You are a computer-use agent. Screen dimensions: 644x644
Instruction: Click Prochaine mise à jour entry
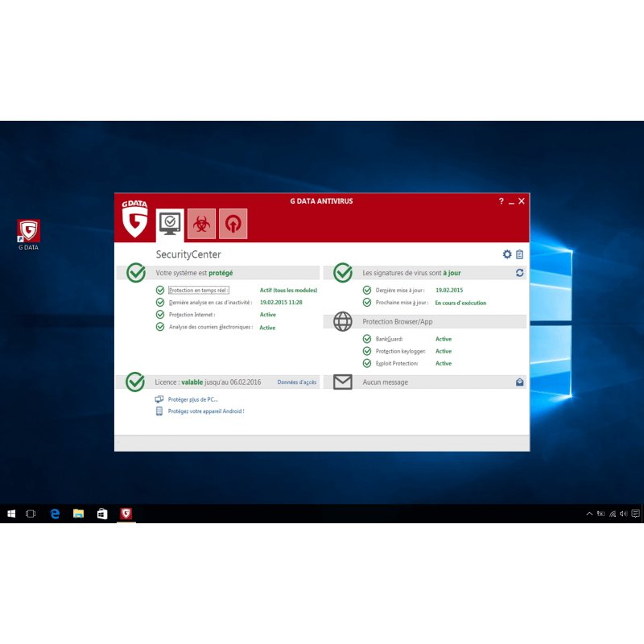click(402, 303)
